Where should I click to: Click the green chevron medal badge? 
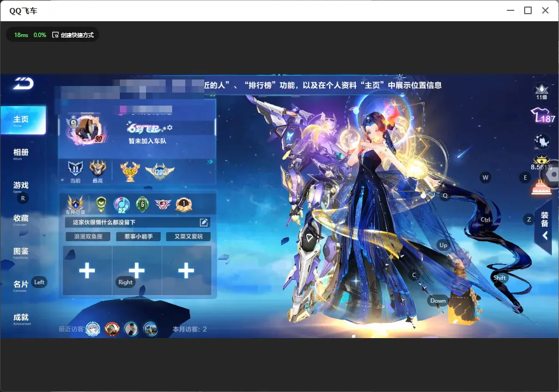[101, 204]
